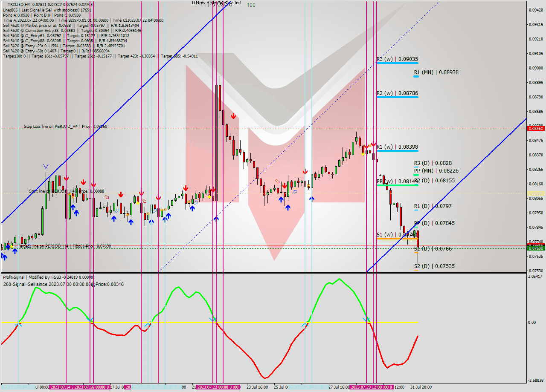This screenshot has height=392, width=546.
Task: Click the 0.09420 price scale value
Action: [x=536, y=10]
